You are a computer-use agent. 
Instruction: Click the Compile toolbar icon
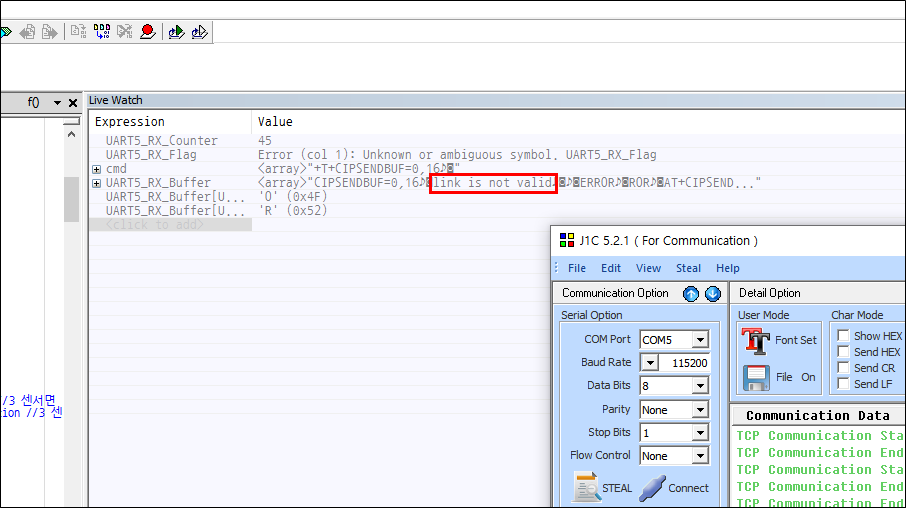click(x=79, y=31)
